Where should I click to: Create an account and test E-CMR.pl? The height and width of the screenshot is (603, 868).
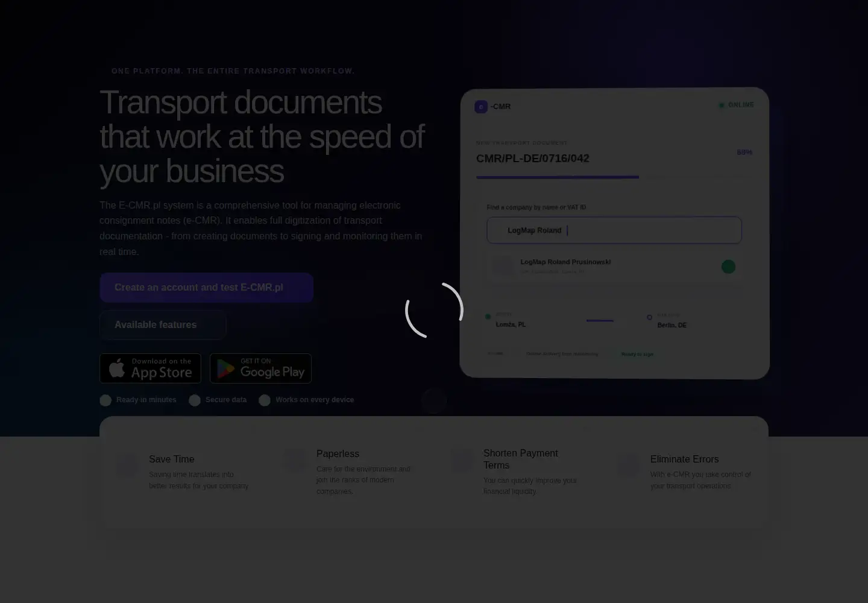pos(206,288)
